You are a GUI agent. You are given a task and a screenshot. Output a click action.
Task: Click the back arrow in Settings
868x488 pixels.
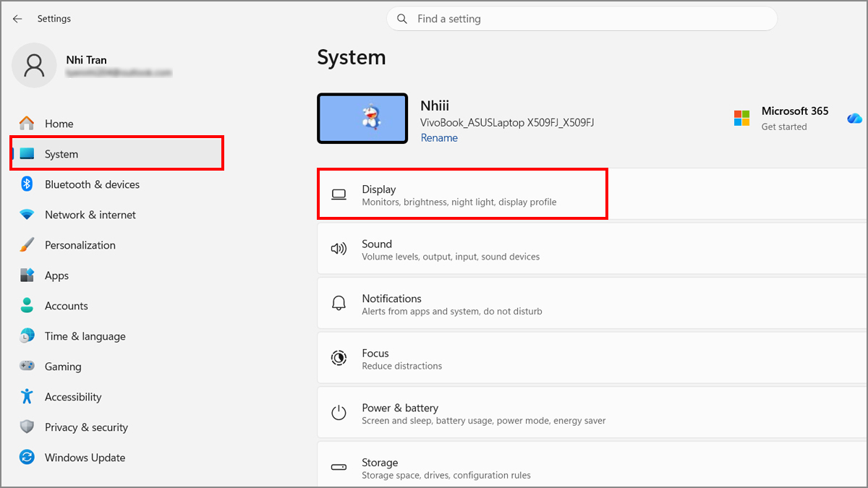click(17, 19)
